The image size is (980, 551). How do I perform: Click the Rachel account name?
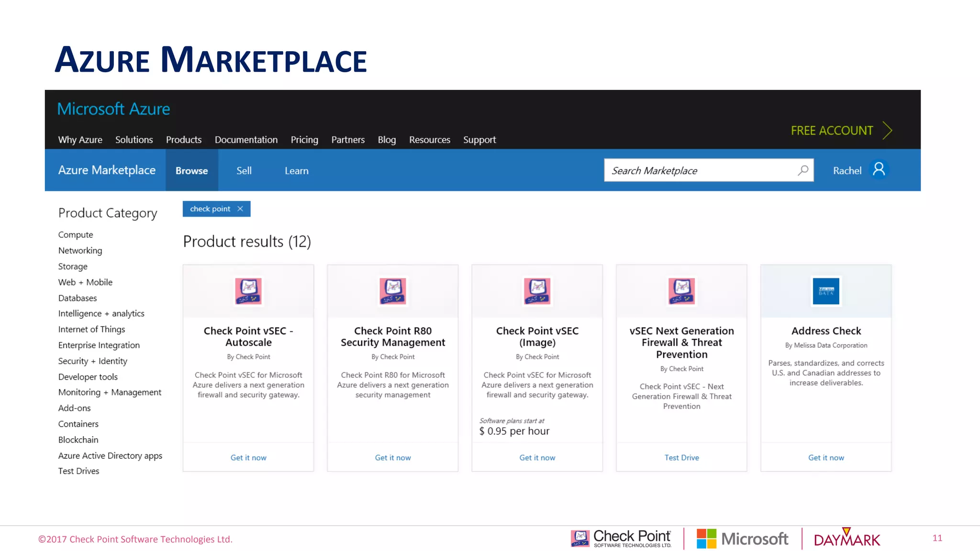(x=847, y=170)
